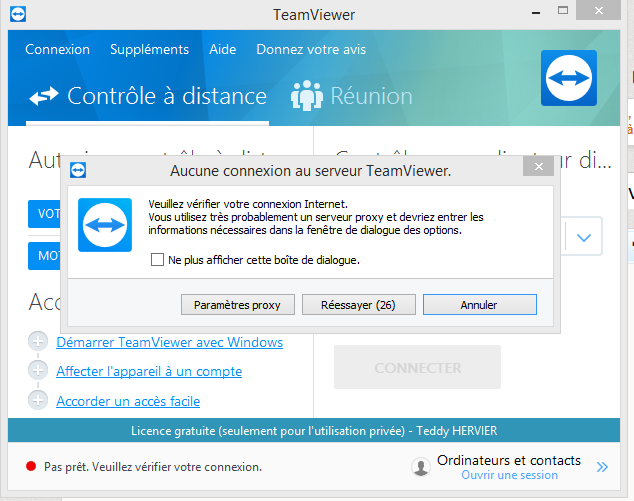Switch to the Réunion tab
The height and width of the screenshot is (501, 634).
pyautogui.click(x=351, y=96)
